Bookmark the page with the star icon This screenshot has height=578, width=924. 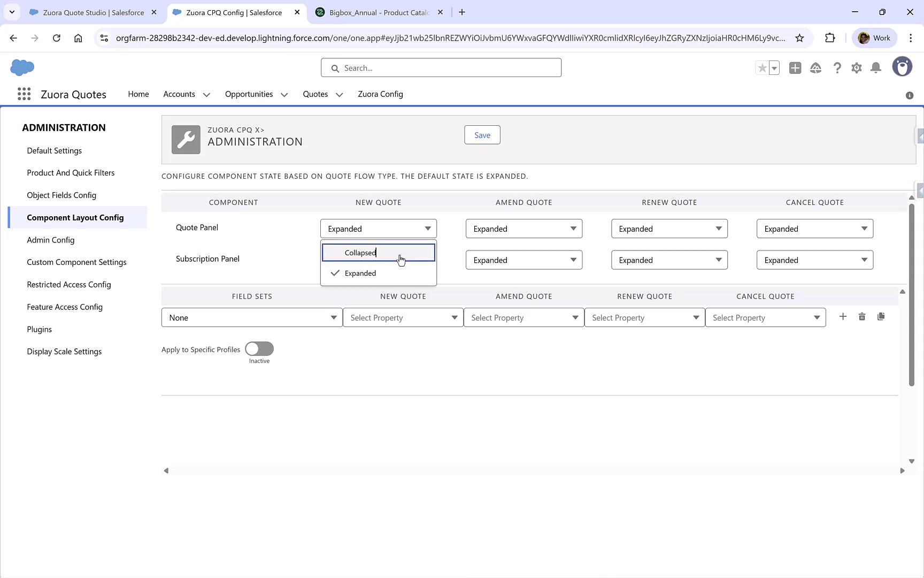tap(800, 38)
